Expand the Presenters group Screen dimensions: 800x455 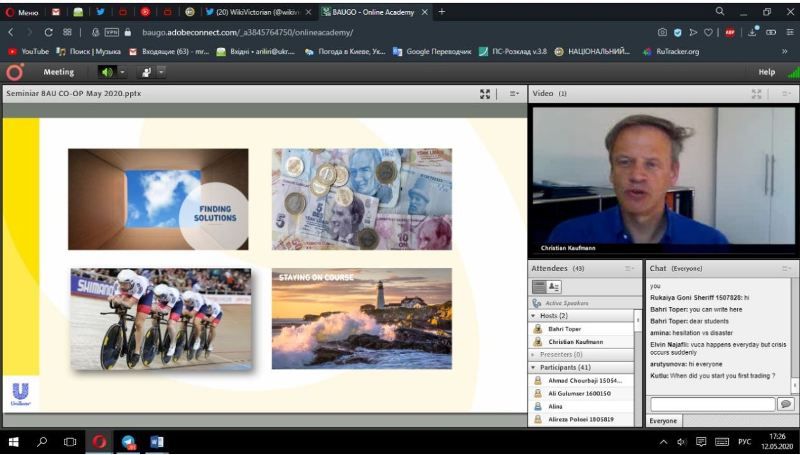tap(533, 354)
